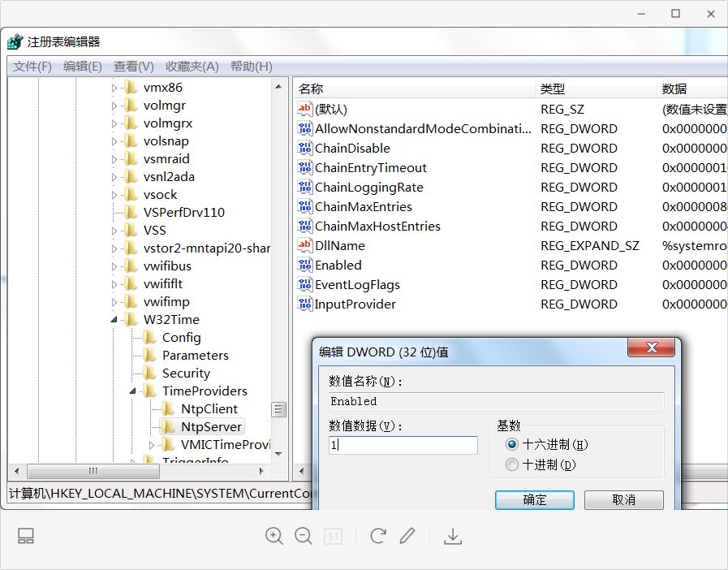Viewport: 728px width, 570px height.
Task: Click the 1:1 actual size icon
Action: [x=333, y=537]
